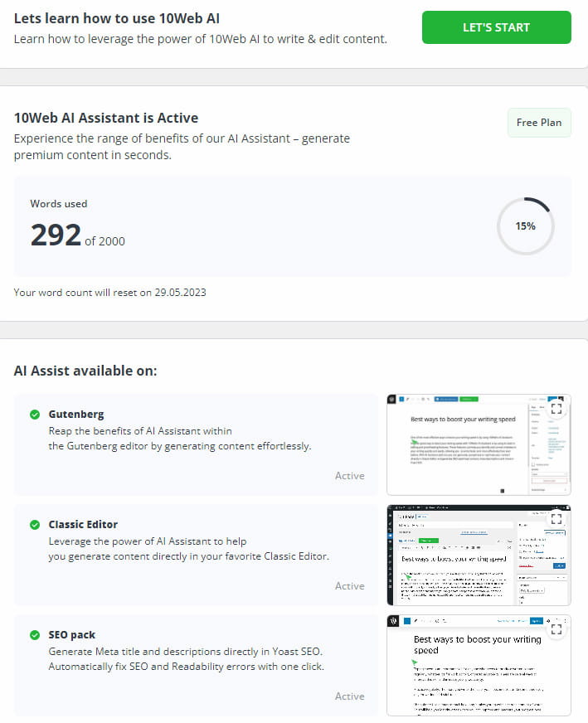Open the Gutenberg preview thumbnail
This screenshot has width=588, height=723.
click(x=479, y=445)
